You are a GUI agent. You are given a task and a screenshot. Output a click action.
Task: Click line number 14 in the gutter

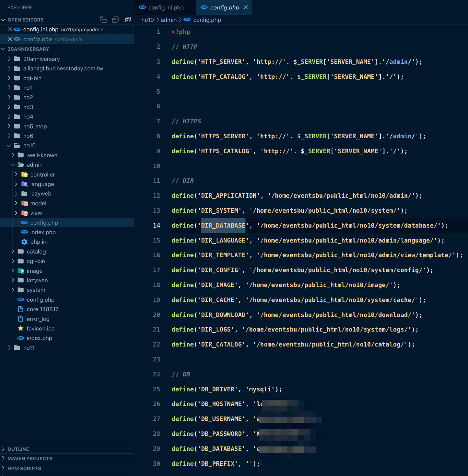[156, 225]
